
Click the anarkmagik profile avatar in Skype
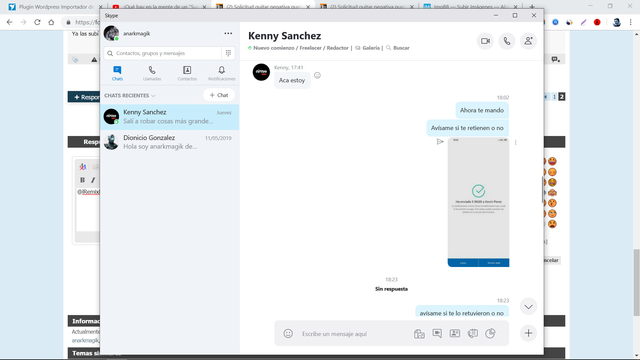[x=111, y=33]
